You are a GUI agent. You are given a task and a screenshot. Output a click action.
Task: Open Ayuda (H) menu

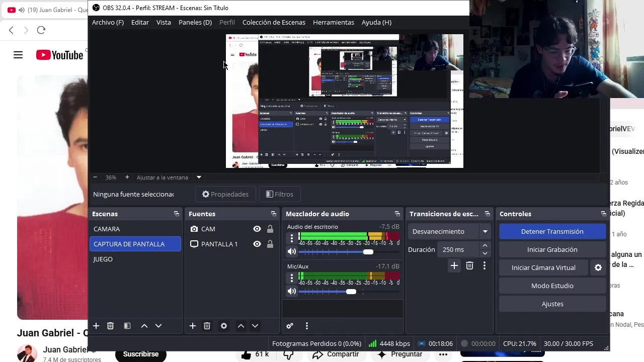point(376,22)
